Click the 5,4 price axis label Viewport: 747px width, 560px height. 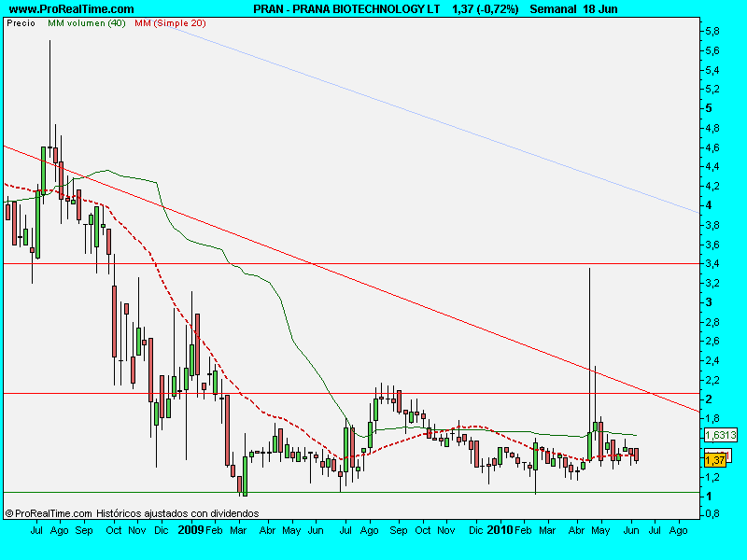[712, 71]
